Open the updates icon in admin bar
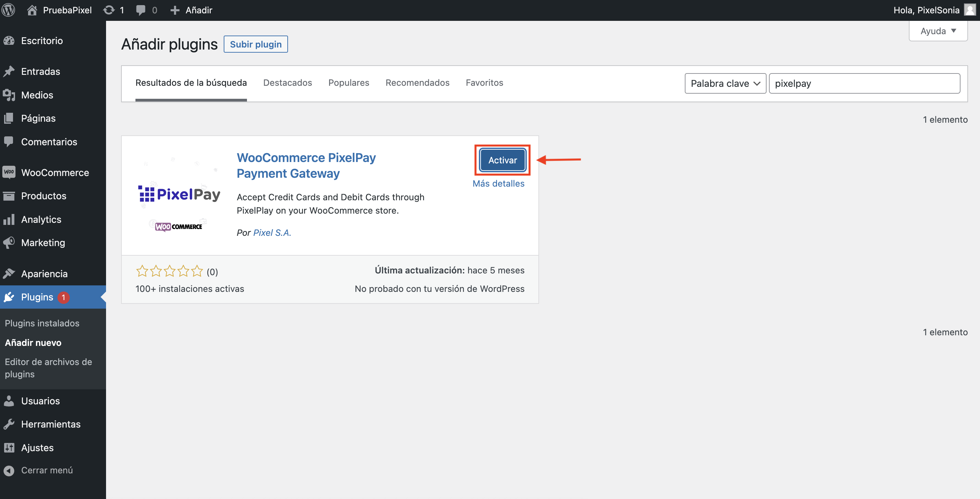The height and width of the screenshot is (499, 980). 109,10
